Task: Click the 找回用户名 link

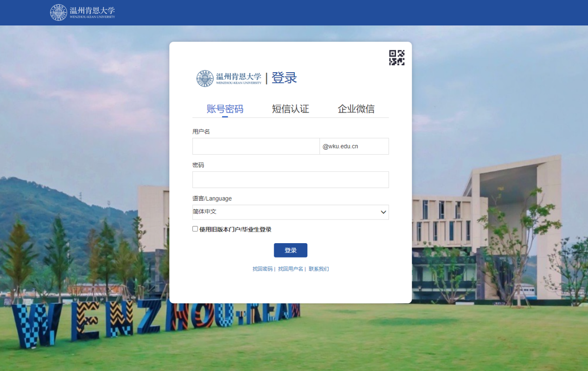Action: [x=290, y=269]
